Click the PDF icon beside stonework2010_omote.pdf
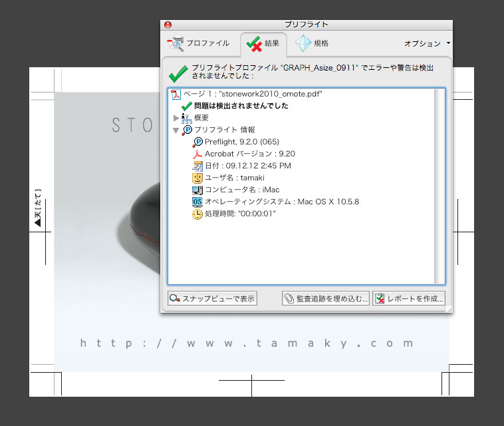Image resolution: width=504 pixels, height=426 pixels. pyautogui.click(x=176, y=95)
